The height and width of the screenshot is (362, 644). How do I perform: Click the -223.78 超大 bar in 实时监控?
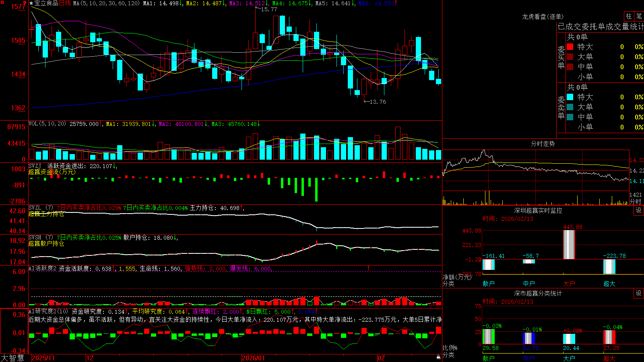click(x=609, y=267)
